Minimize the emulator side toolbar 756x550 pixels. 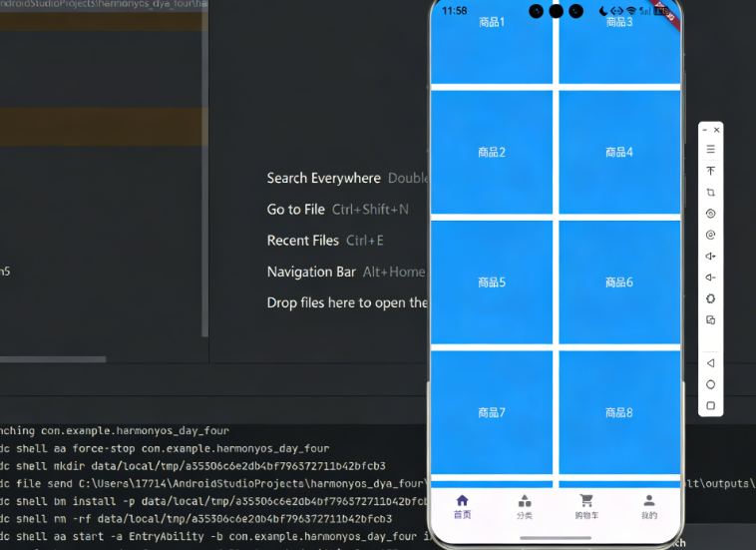tap(705, 130)
